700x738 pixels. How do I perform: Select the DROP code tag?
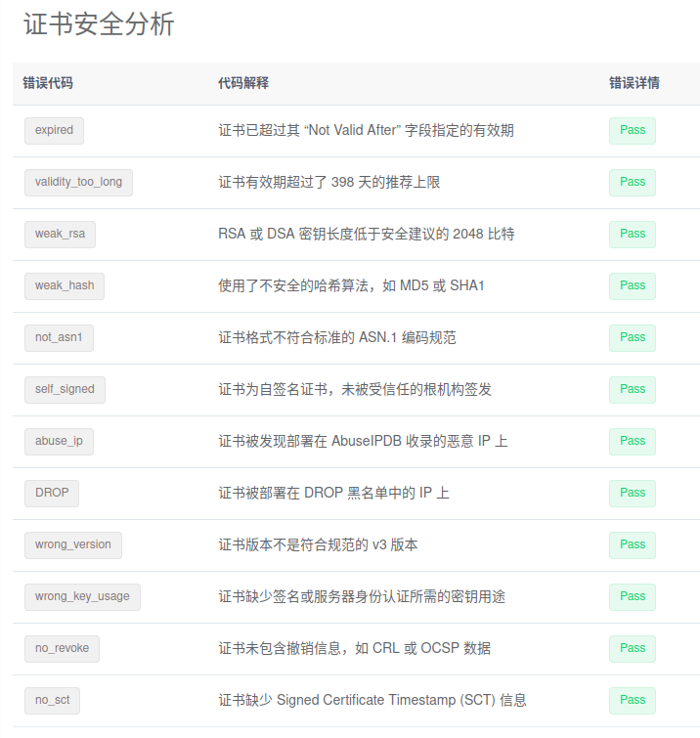(52, 493)
